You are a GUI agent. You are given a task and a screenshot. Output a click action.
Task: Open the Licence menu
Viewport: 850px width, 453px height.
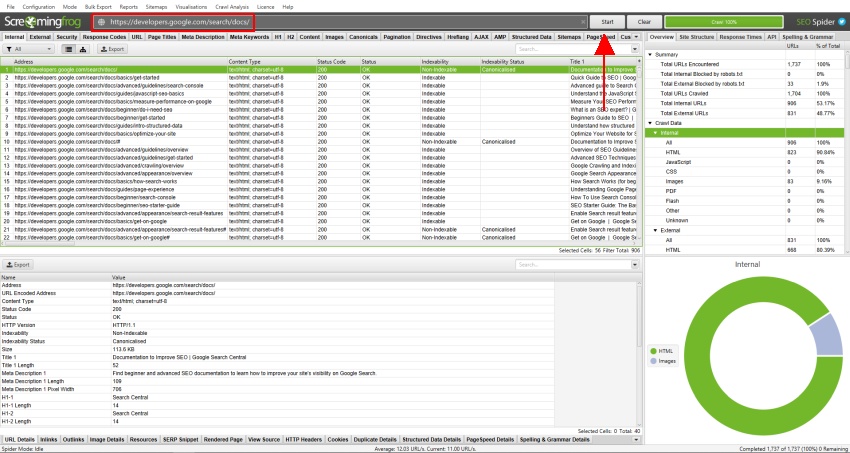[x=266, y=7]
